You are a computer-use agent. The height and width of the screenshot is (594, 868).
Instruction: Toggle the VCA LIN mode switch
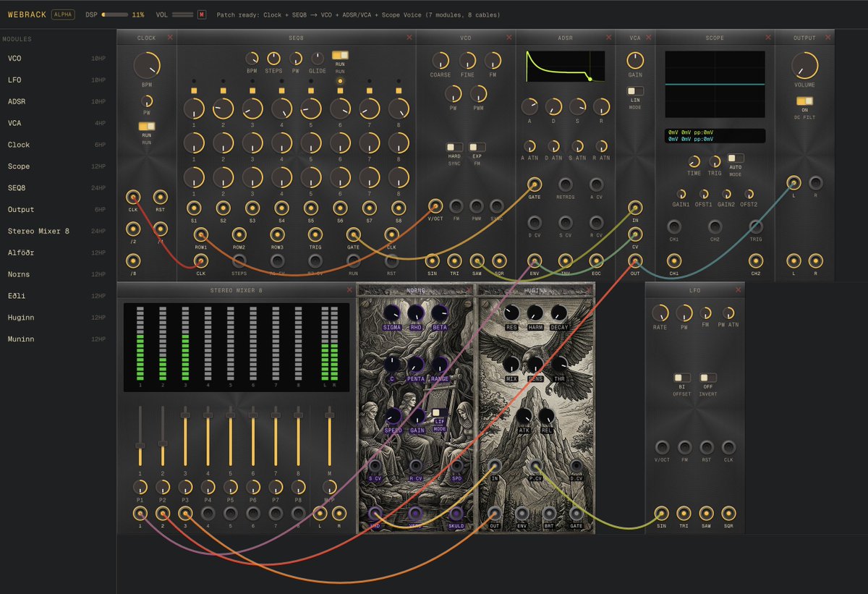[x=635, y=91]
